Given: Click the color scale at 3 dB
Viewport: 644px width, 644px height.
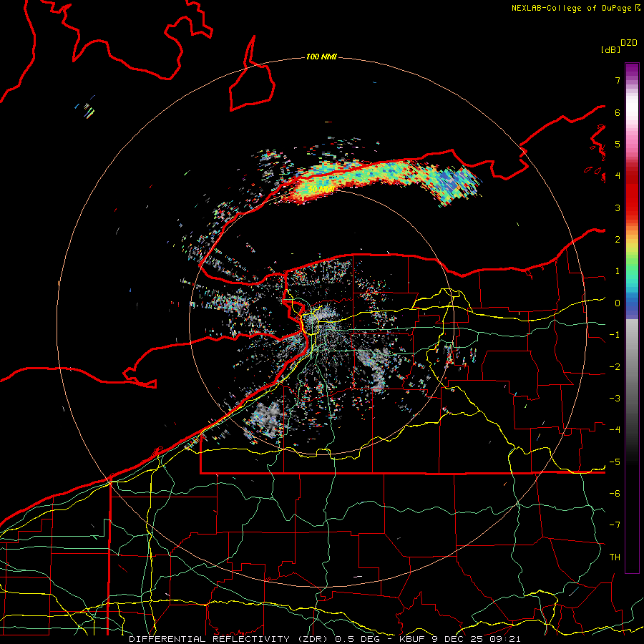Looking at the screenshot, I should (x=632, y=208).
